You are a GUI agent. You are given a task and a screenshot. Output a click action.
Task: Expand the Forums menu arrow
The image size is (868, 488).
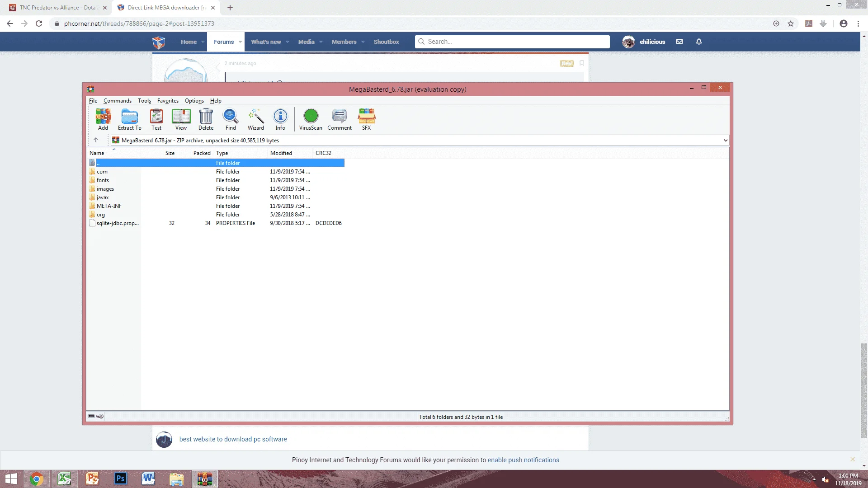(240, 42)
